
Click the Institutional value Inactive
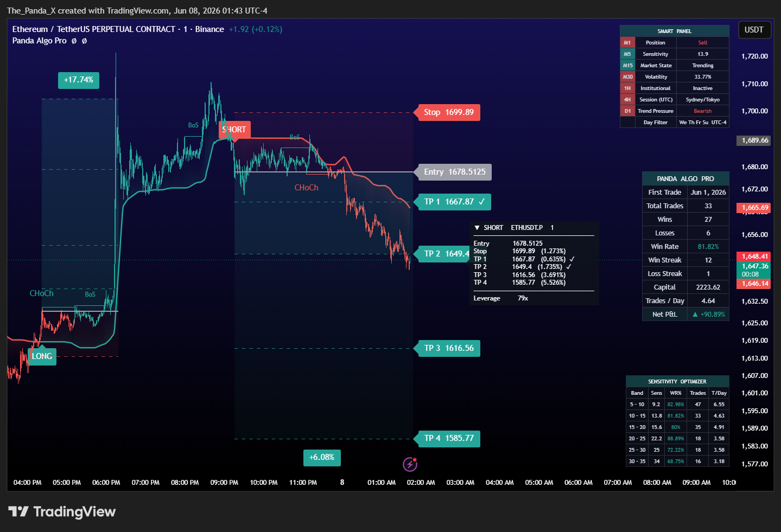[x=703, y=88]
